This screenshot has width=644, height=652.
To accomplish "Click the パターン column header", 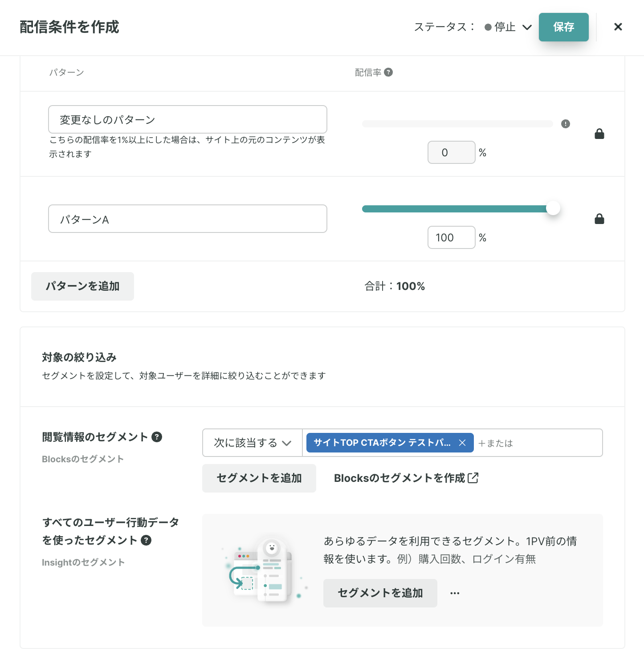I will 66,72.
